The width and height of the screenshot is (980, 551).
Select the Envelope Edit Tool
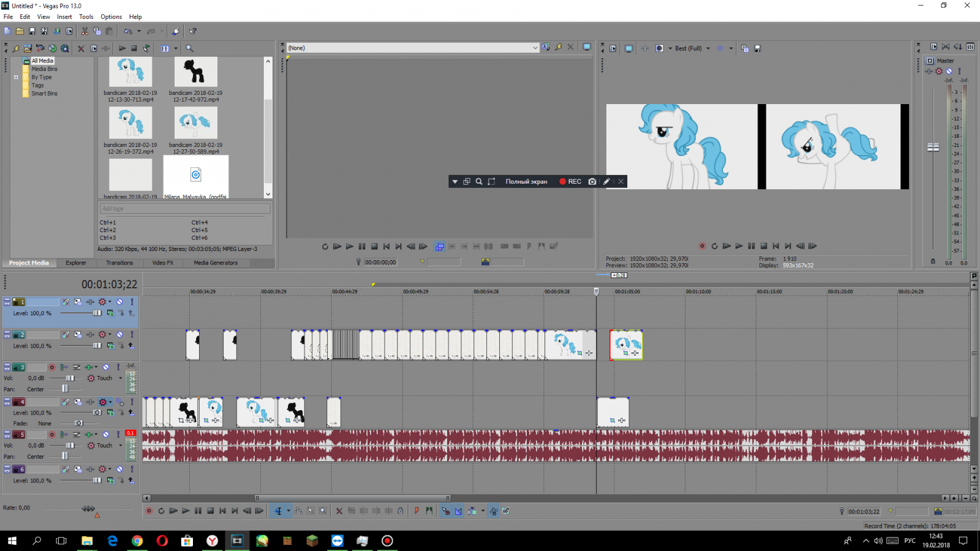pos(298,511)
